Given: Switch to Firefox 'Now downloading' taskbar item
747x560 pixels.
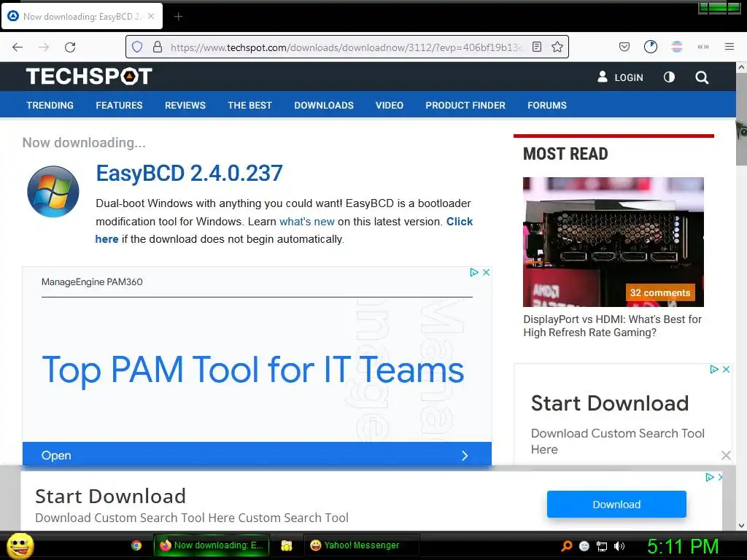Looking at the screenshot, I should [x=212, y=545].
